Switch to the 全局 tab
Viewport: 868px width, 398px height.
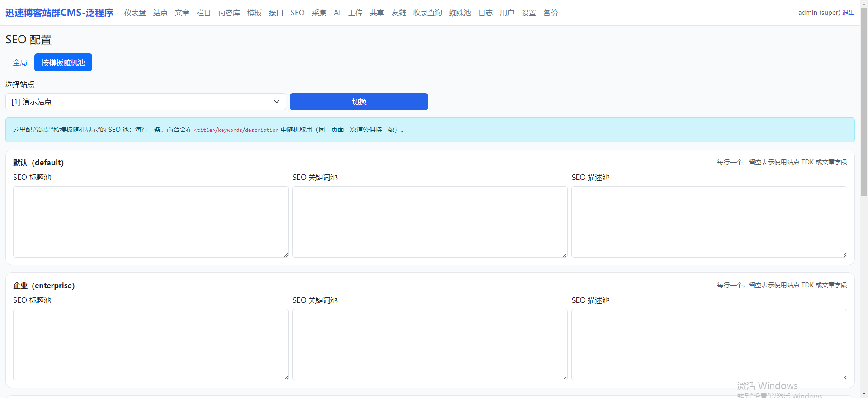(x=20, y=62)
